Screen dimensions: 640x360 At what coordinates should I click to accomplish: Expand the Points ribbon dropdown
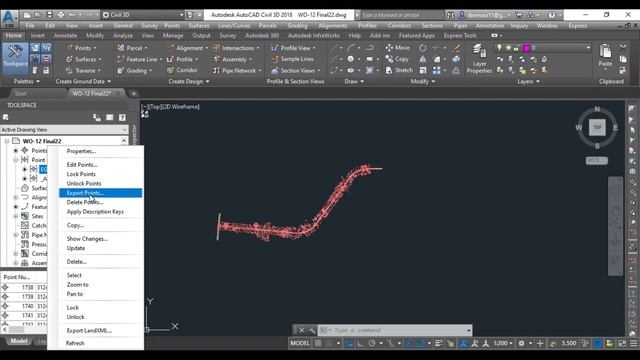point(95,48)
